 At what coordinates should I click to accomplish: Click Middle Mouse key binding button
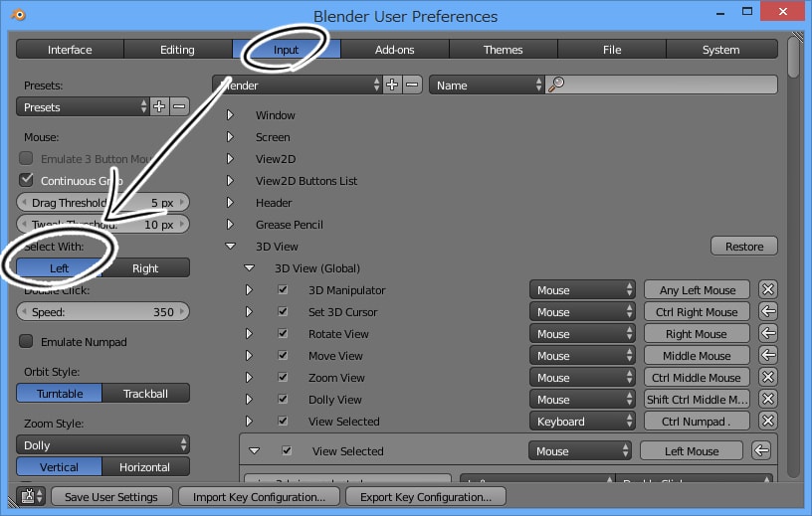click(x=697, y=355)
